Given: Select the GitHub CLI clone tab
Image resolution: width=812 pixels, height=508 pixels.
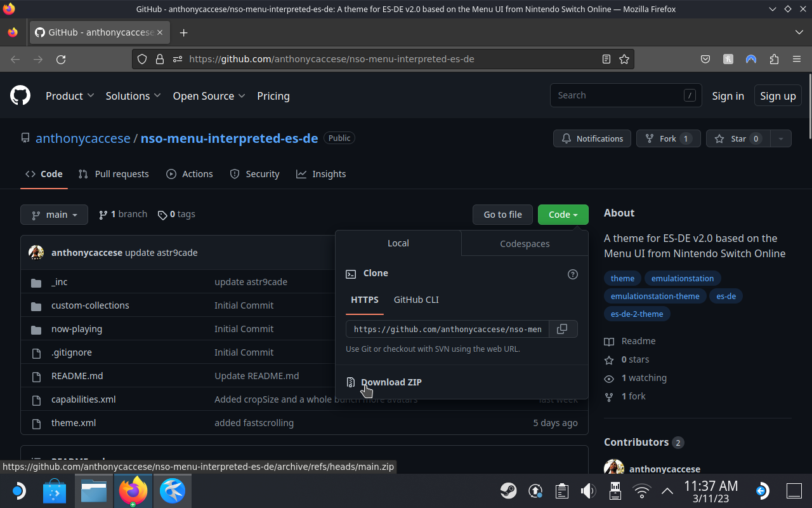Looking at the screenshot, I should coord(416,300).
